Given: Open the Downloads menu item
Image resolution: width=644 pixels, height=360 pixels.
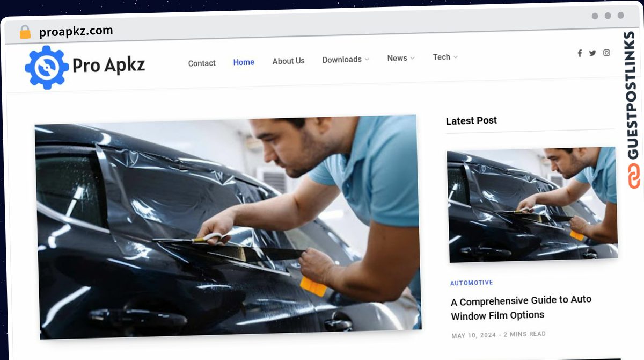Looking at the screenshot, I should pos(342,60).
